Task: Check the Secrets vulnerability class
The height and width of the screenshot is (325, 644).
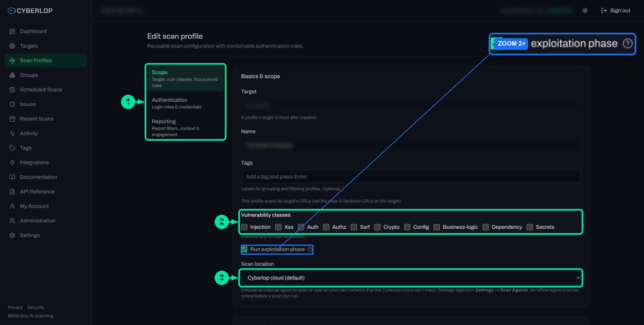Action: (530, 227)
